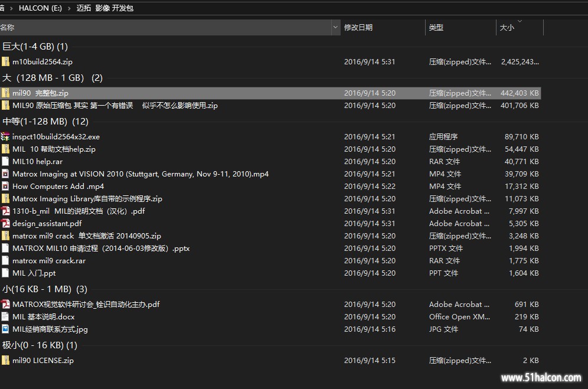Click the zip icon of MIL 10 帮助文档help.zip

click(5, 149)
